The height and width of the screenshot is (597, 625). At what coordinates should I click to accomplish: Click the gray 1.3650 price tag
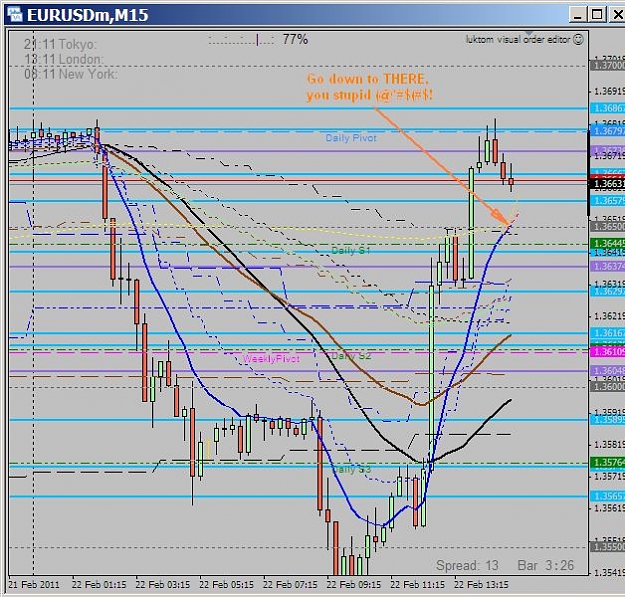[607, 227]
